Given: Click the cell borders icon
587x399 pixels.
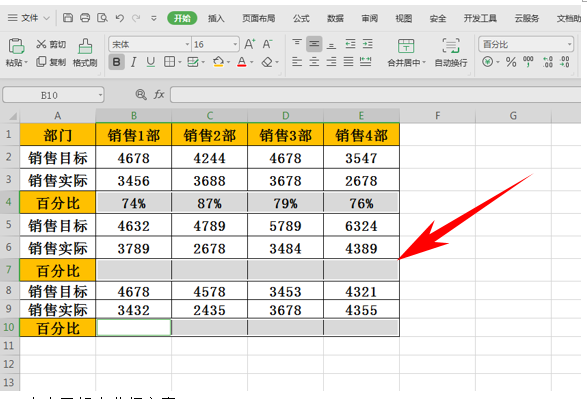Looking at the screenshot, I should (169, 62).
